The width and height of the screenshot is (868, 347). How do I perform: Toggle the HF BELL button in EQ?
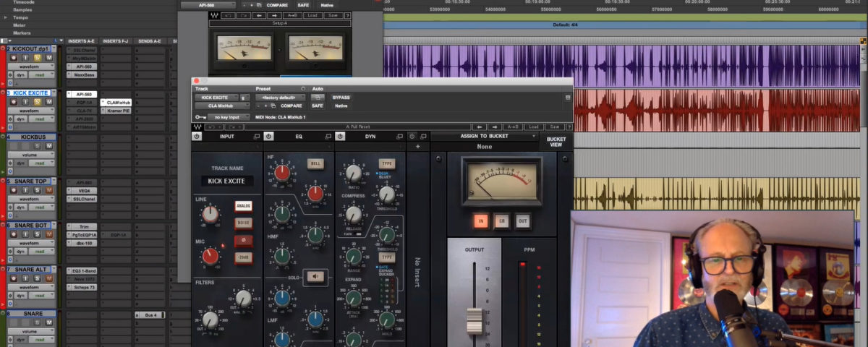click(315, 163)
